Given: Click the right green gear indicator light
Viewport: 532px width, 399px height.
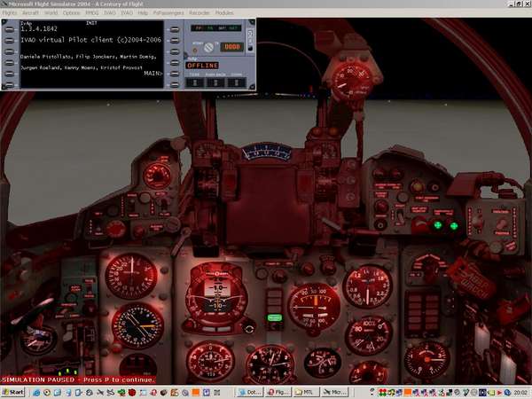Looking at the screenshot, I should click(454, 226).
